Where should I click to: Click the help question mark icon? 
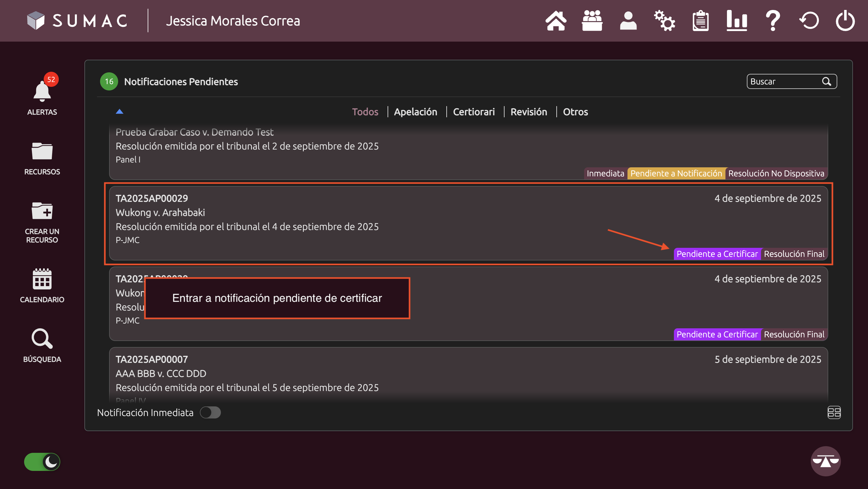click(773, 21)
